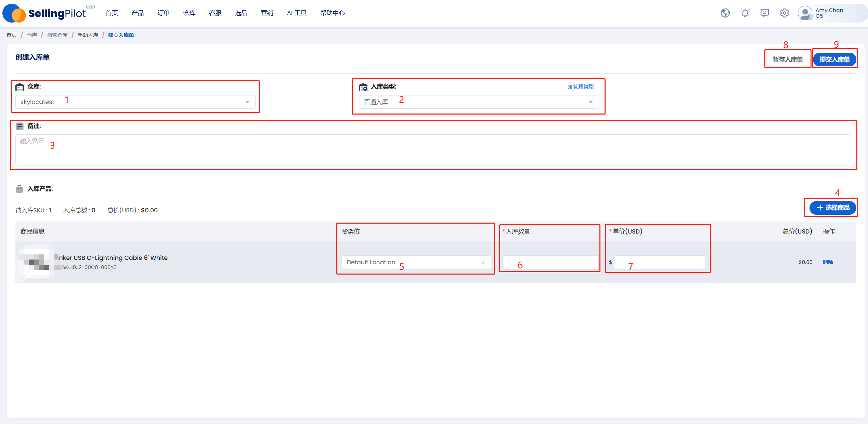Focus the 单价(USD) price field
The height and width of the screenshot is (424, 868).
659,262
